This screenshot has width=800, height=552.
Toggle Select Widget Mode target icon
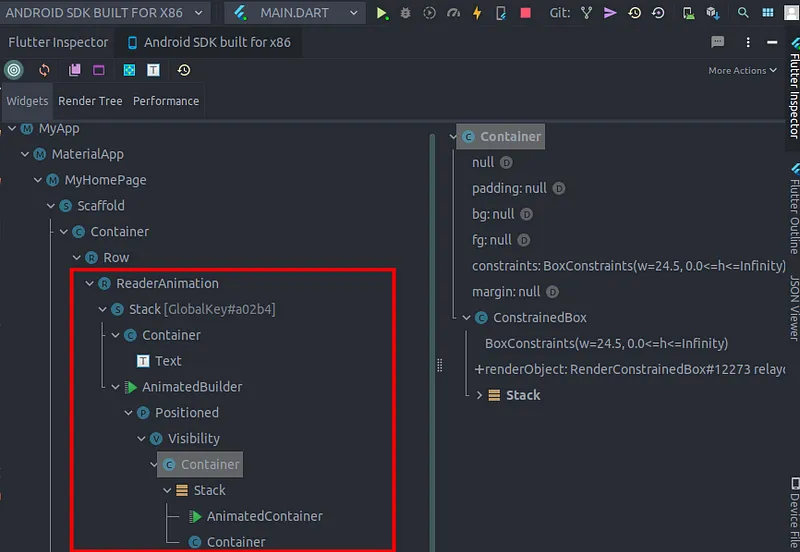[x=14, y=70]
